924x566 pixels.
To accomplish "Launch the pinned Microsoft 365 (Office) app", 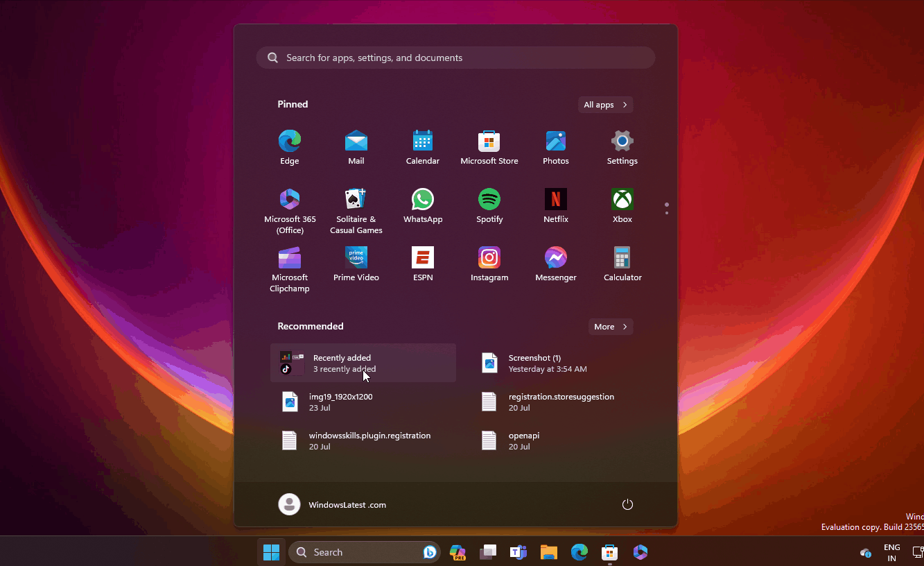I will coord(290,211).
